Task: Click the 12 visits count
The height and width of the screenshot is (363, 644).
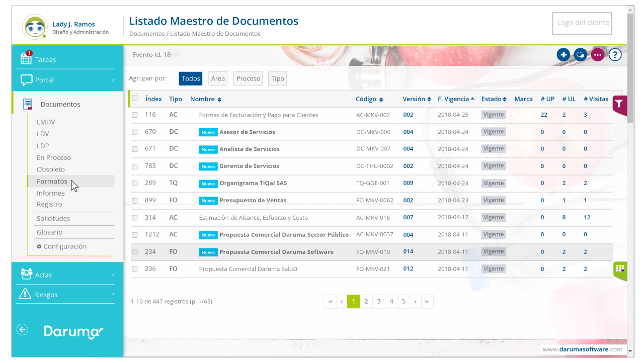Action: click(x=587, y=217)
